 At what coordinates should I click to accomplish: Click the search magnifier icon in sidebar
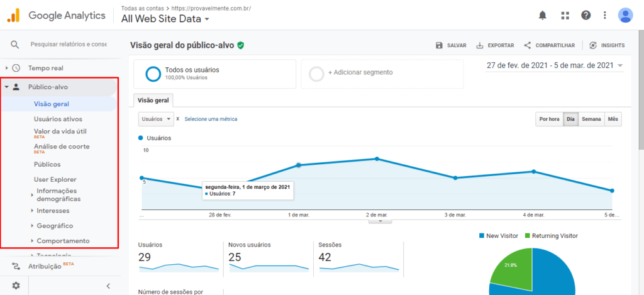[x=15, y=45]
